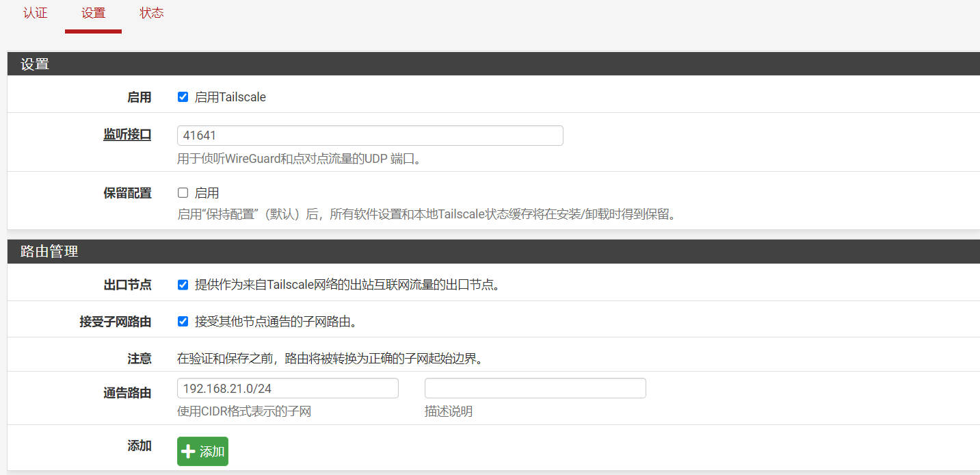Select the 设置 tab
The height and width of the screenshot is (475, 980).
93,13
